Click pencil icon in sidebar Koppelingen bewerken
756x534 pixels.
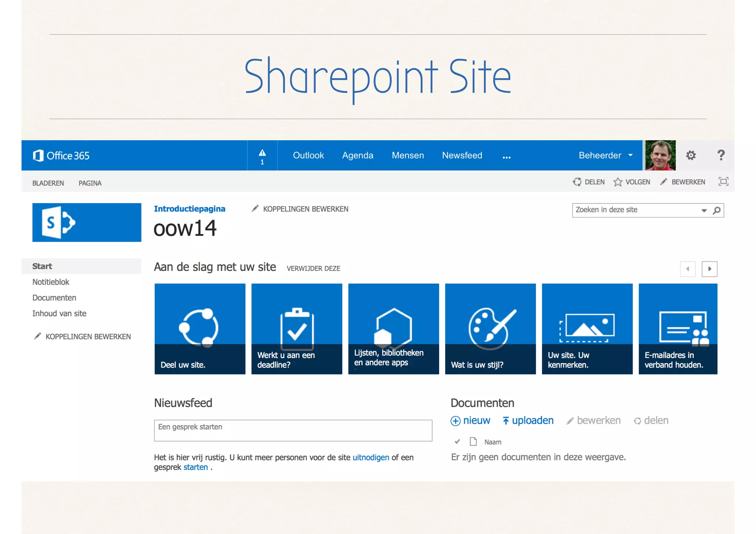(x=37, y=336)
